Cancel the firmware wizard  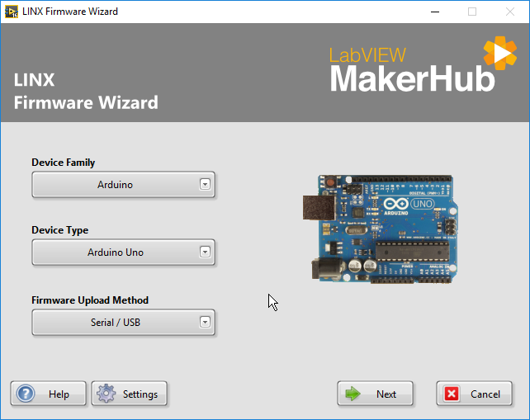tap(485, 394)
